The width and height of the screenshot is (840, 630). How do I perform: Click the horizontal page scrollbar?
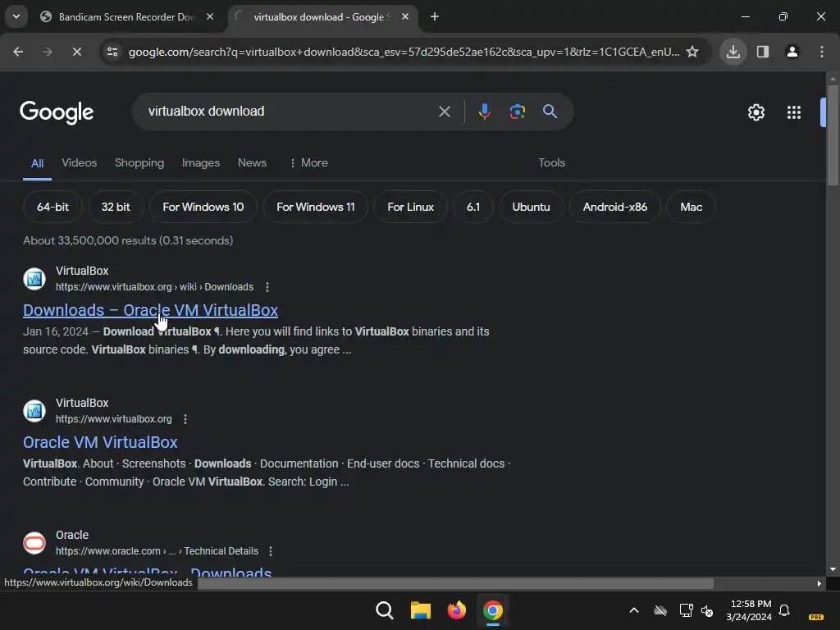point(455,584)
